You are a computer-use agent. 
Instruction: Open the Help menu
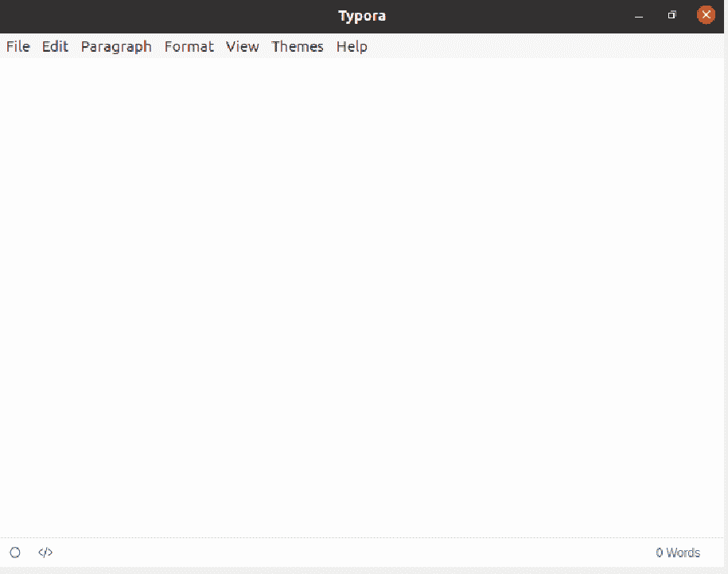tap(352, 47)
